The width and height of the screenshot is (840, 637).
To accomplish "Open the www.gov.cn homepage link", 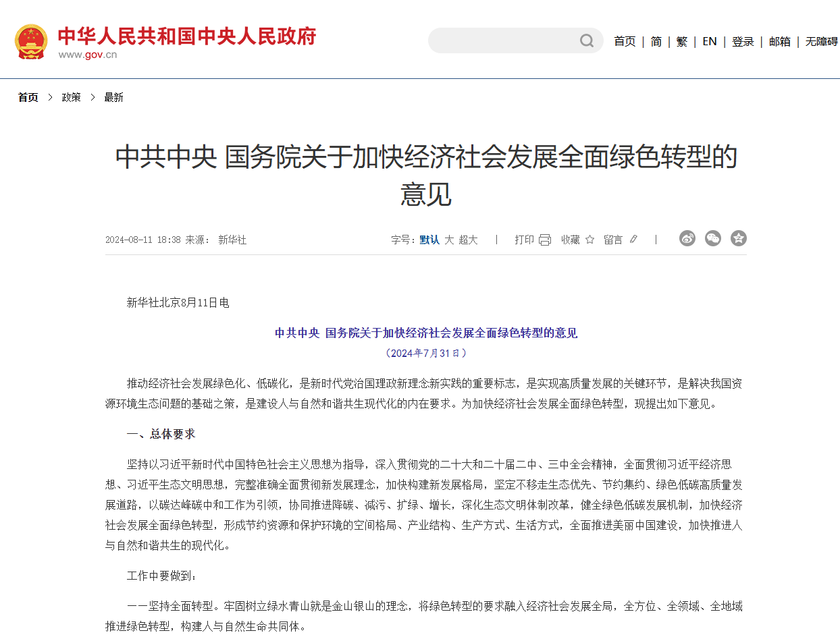I will [x=88, y=56].
